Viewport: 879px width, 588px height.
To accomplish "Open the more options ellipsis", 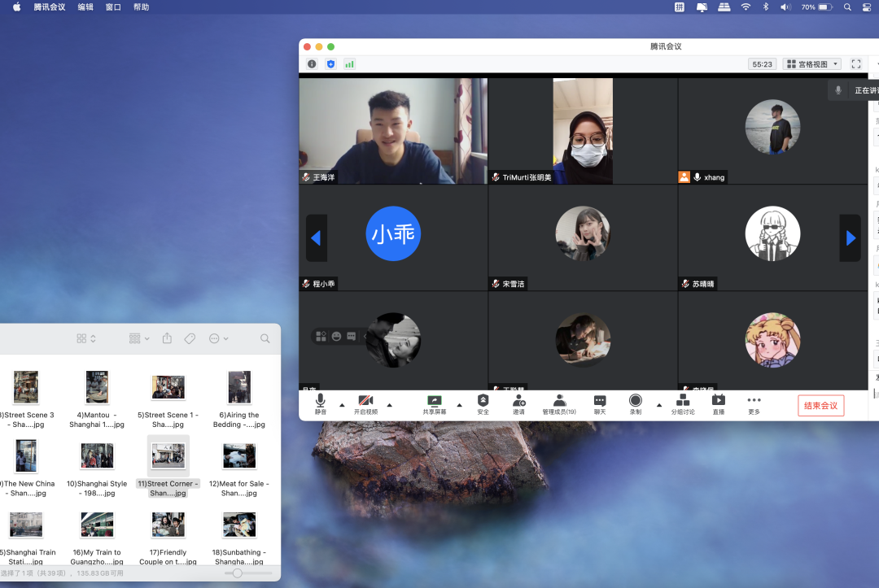I will pos(754,403).
